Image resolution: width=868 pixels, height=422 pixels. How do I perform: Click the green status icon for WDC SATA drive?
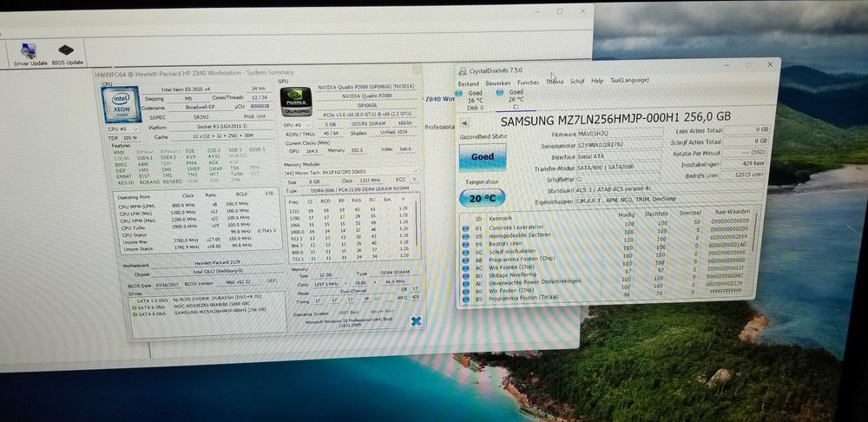point(135,307)
